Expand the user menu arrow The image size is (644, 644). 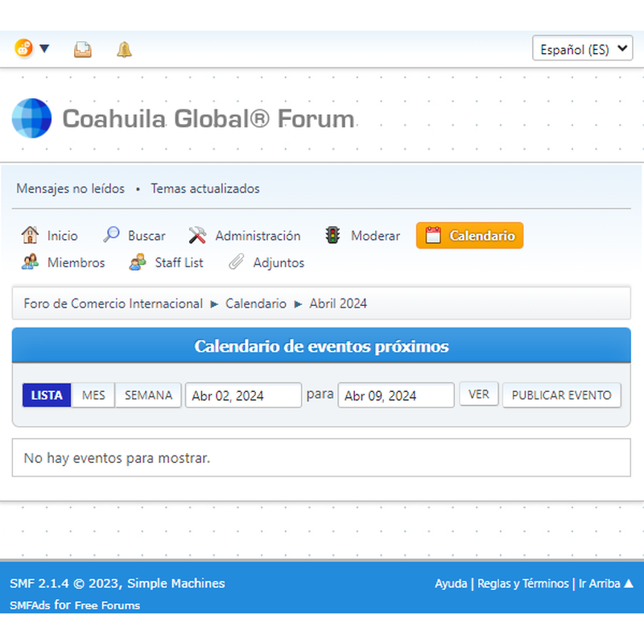point(44,48)
